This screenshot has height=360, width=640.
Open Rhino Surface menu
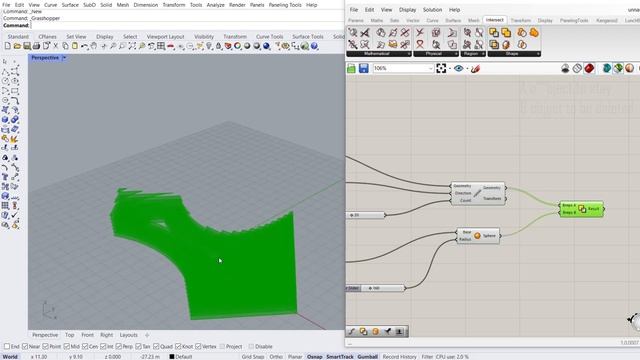[70, 5]
